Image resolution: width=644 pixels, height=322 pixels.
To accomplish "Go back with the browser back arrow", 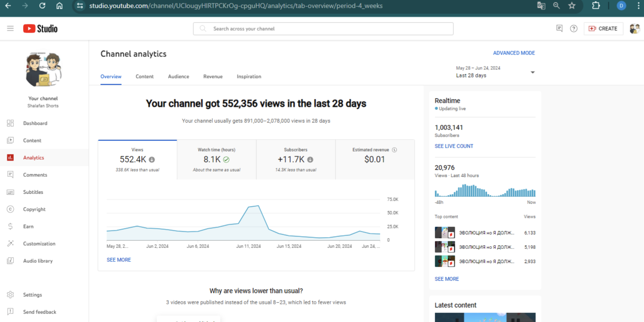I will (8, 5).
